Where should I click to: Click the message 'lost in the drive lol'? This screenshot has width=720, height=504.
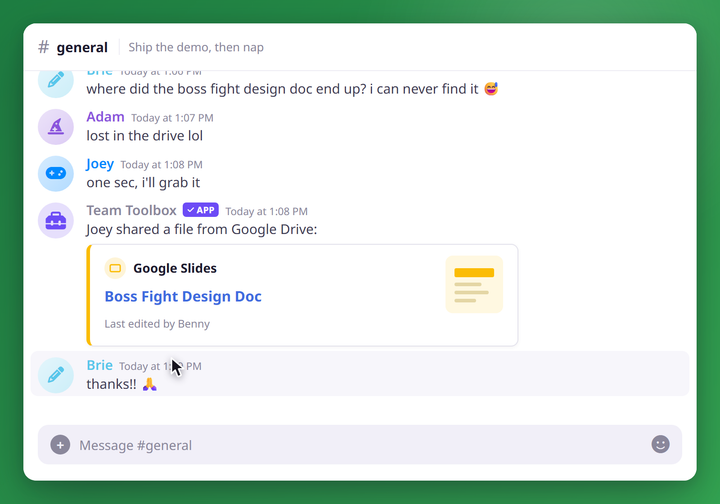(x=145, y=136)
